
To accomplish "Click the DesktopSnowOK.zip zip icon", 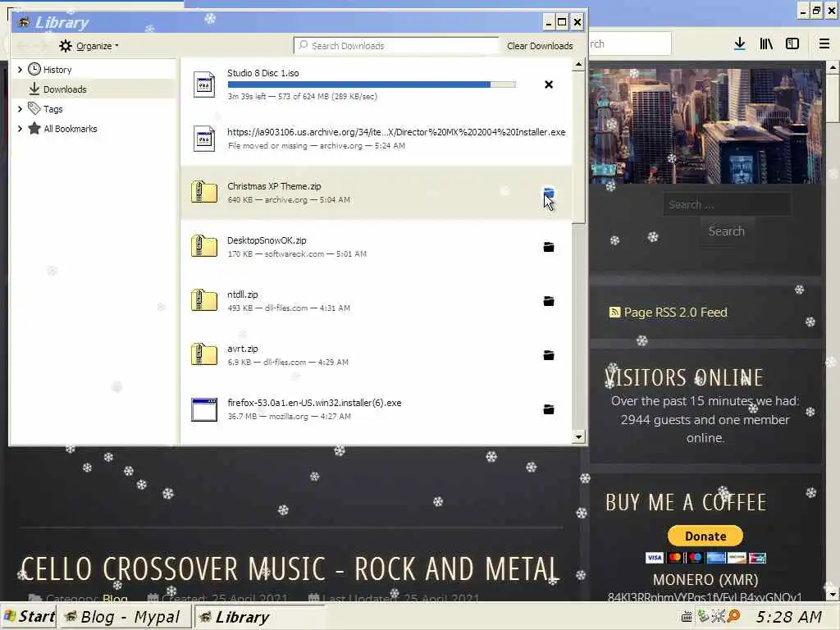I will coord(204,246).
